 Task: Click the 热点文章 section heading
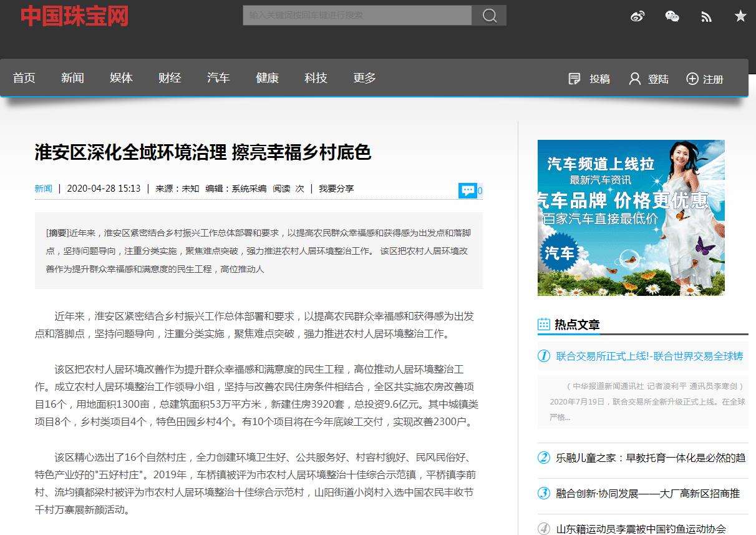pyautogui.click(x=577, y=325)
